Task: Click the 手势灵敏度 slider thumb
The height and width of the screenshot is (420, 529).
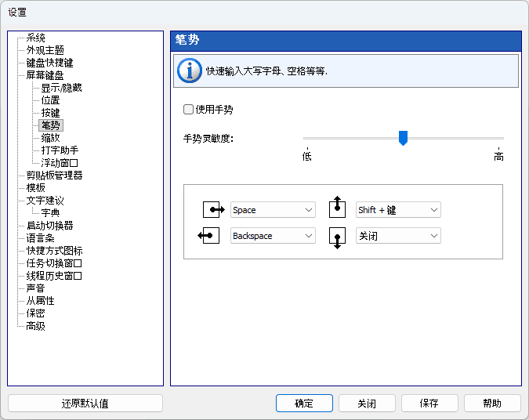Action: tap(403, 138)
